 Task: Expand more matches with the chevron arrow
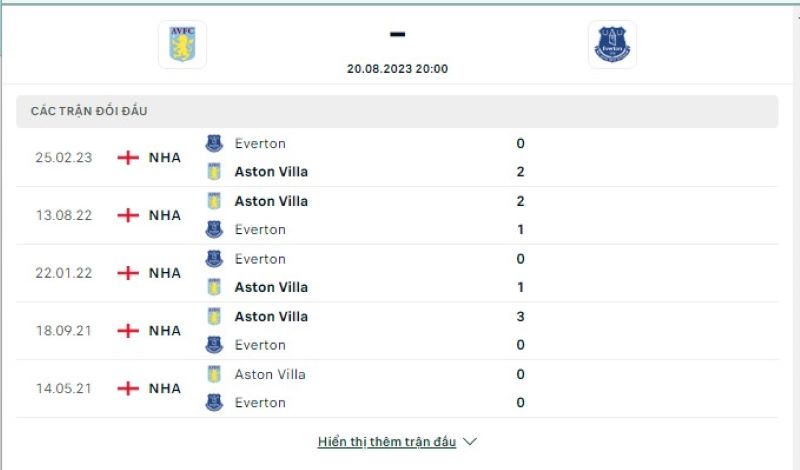(471, 441)
